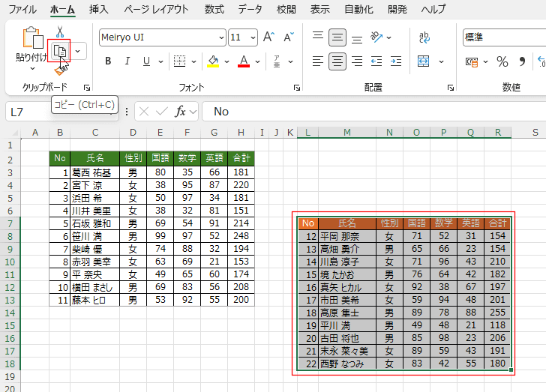Switch to the 校閲 tab

286,9
